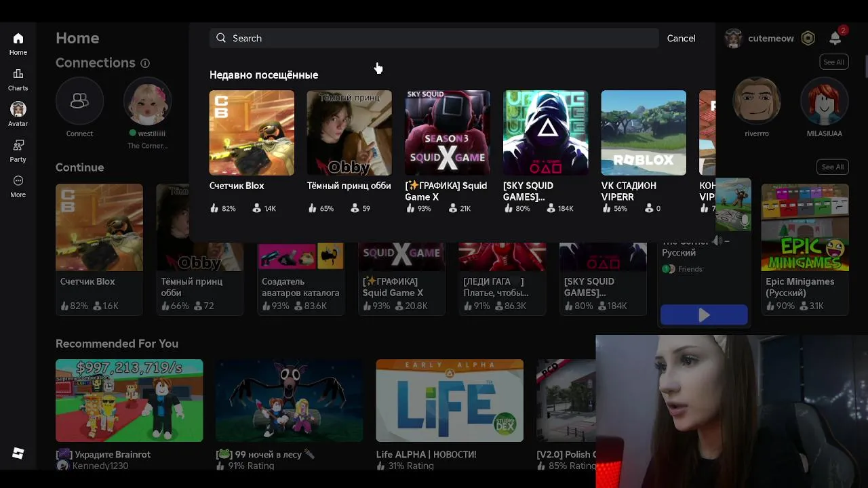Click the Roblox Studio icon at sidebar bottom

click(18, 453)
